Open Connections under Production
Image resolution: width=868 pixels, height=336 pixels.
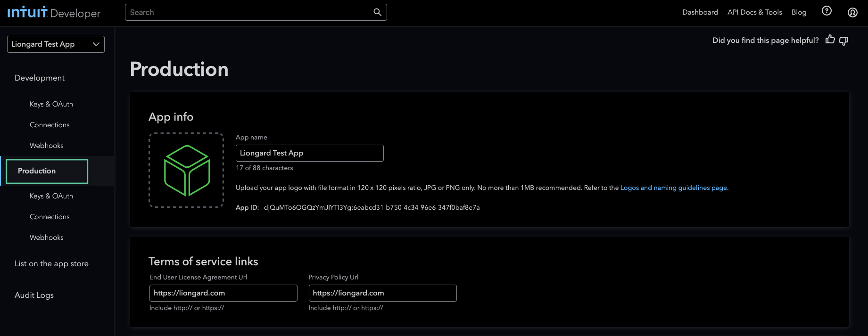point(50,217)
